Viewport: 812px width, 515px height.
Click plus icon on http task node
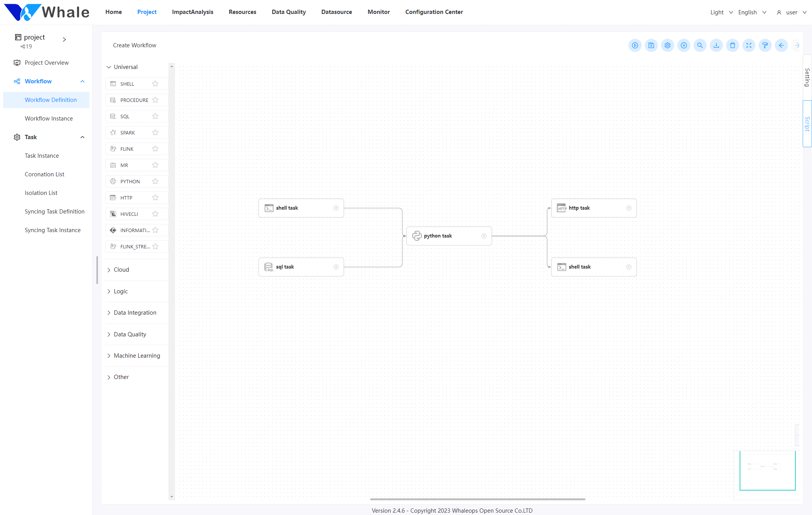(x=629, y=208)
